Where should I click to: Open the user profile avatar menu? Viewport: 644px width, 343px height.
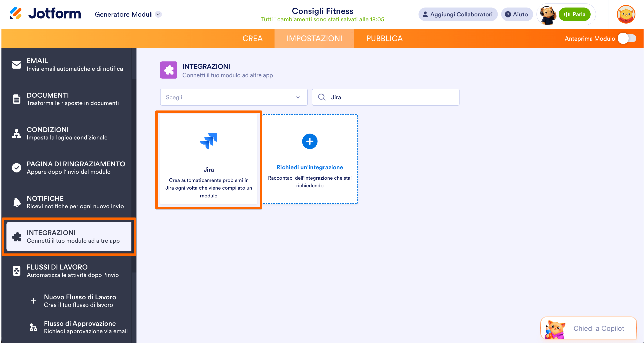[626, 14]
